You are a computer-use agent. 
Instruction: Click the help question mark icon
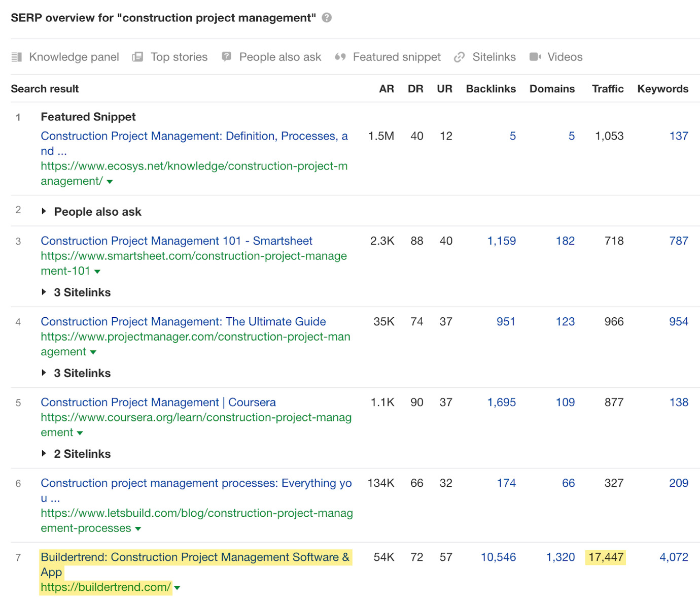[x=327, y=18]
